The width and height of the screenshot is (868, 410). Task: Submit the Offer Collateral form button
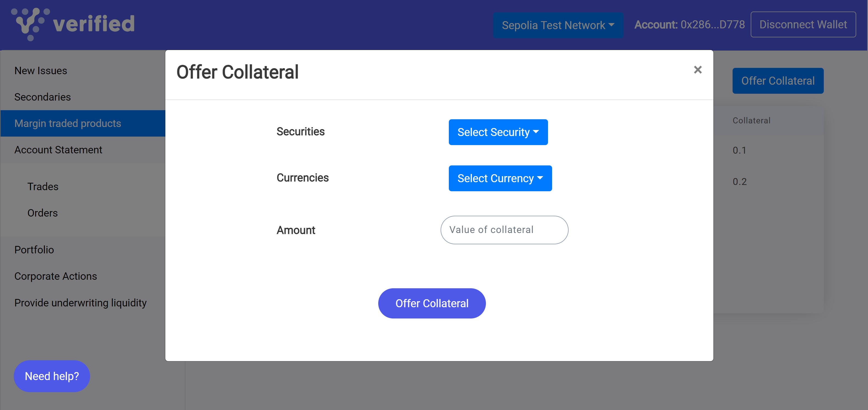[x=431, y=303]
